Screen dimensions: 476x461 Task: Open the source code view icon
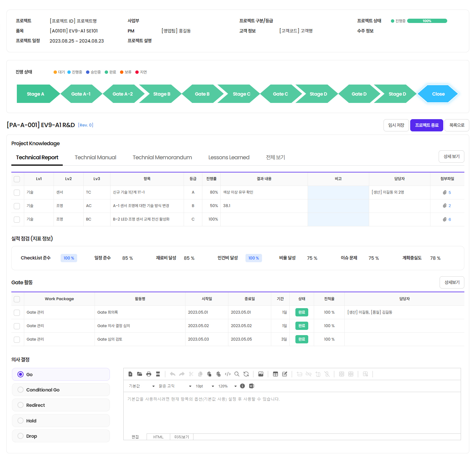[x=228, y=374]
